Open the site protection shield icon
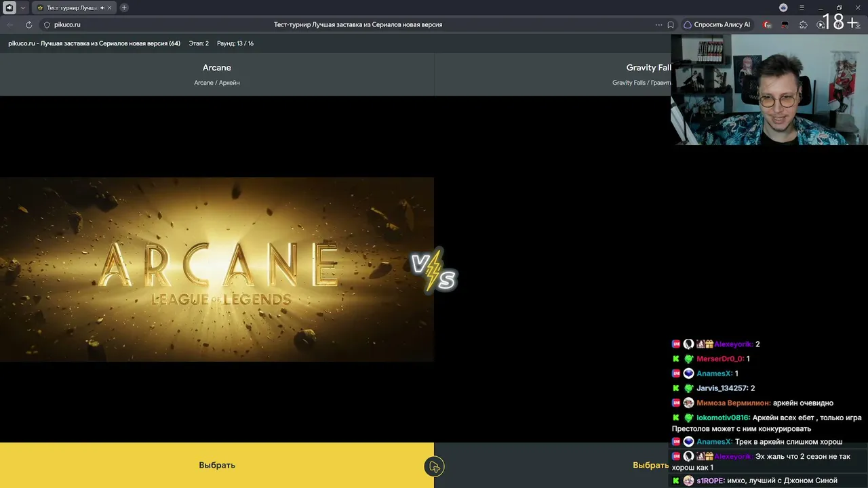Screen dimensions: 868x488 47,24
